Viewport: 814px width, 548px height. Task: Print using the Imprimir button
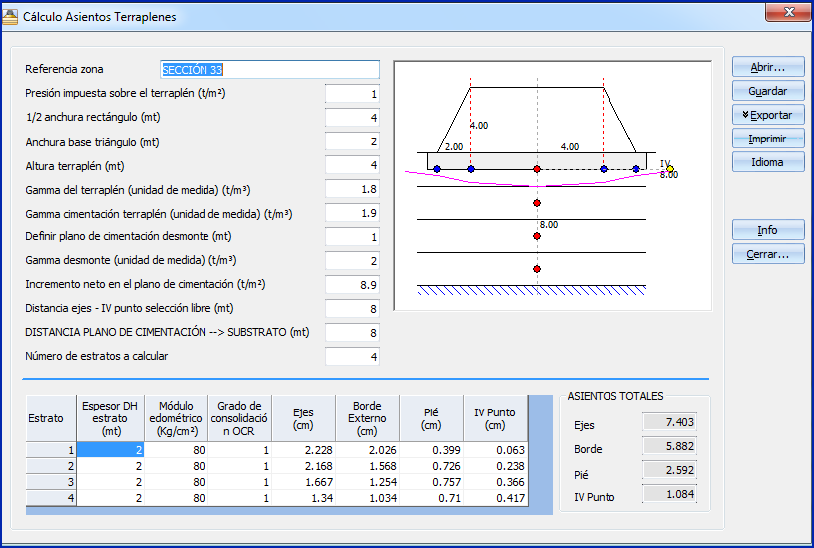(768, 139)
